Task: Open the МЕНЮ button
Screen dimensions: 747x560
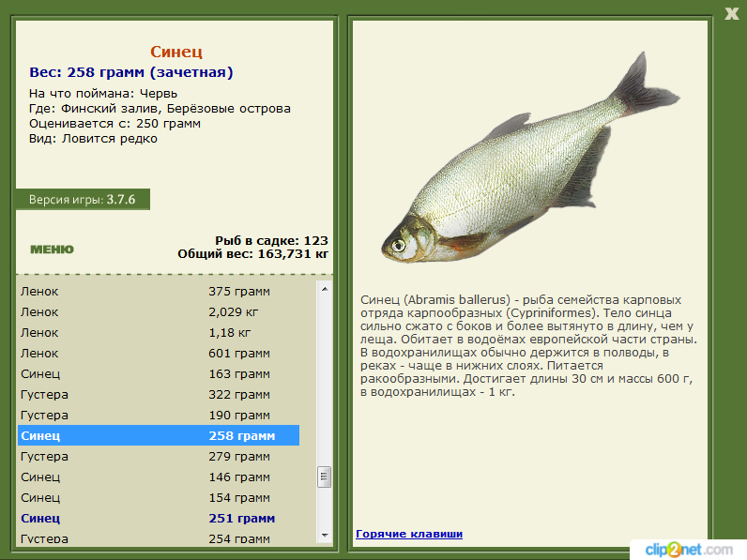Action: [52, 250]
